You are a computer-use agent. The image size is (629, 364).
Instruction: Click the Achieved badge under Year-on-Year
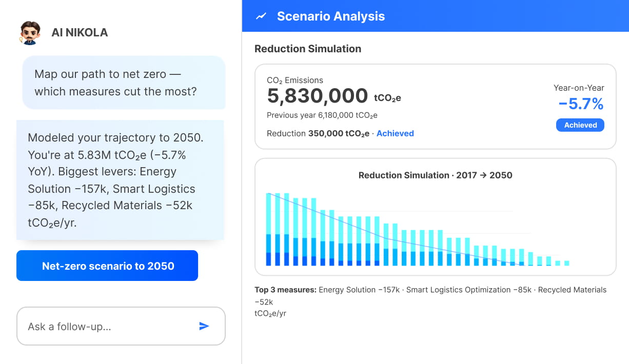(580, 125)
